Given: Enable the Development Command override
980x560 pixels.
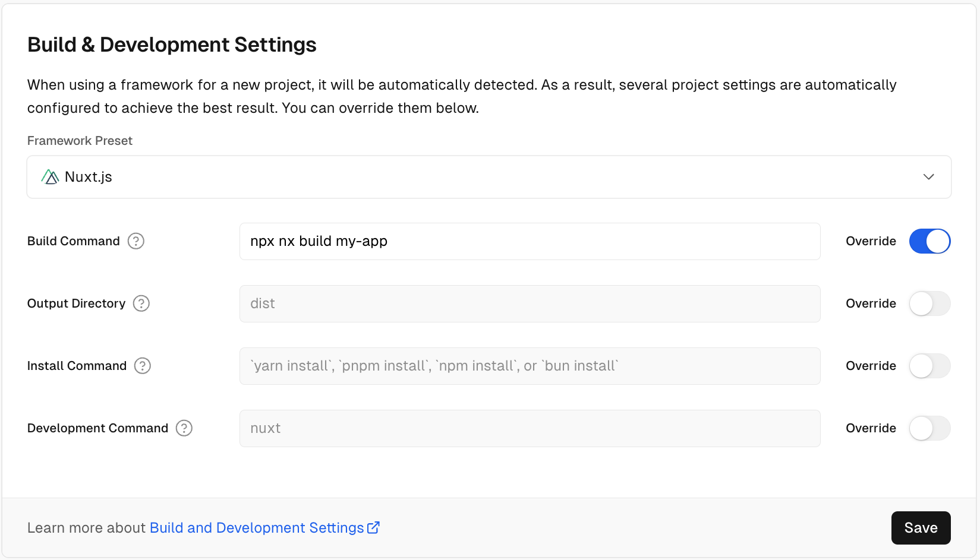Looking at the screenshot, I should (x=929, y=428).
